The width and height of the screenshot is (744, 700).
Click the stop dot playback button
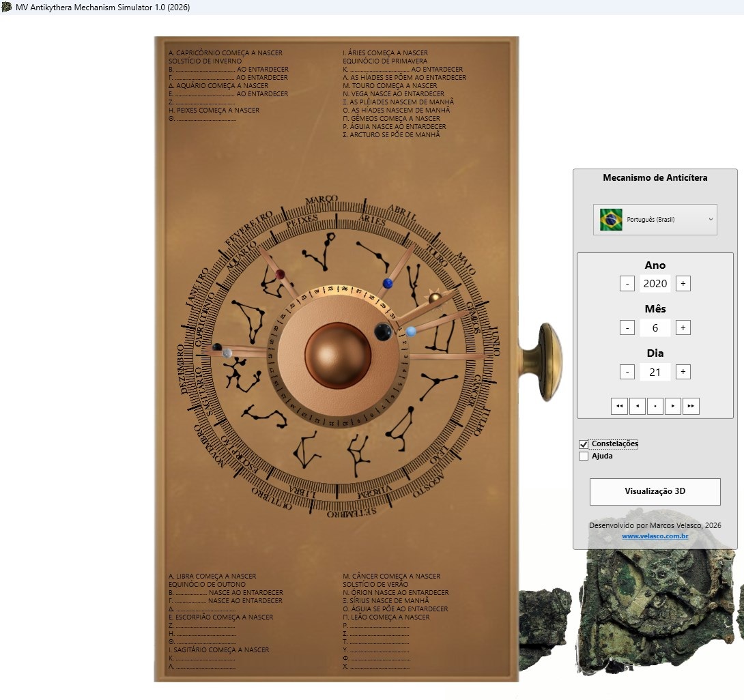coord(655,406)
